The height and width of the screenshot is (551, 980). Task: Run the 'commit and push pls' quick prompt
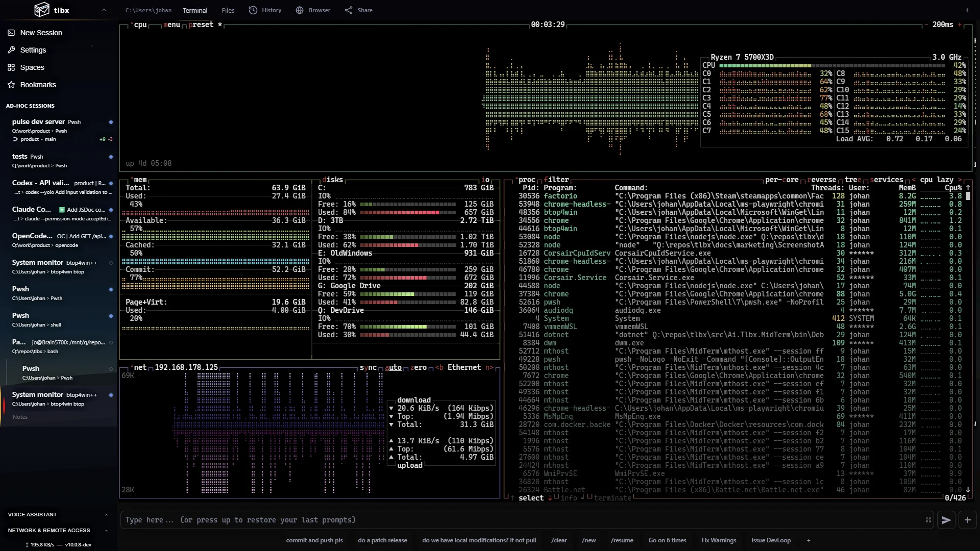click(314, 540)
